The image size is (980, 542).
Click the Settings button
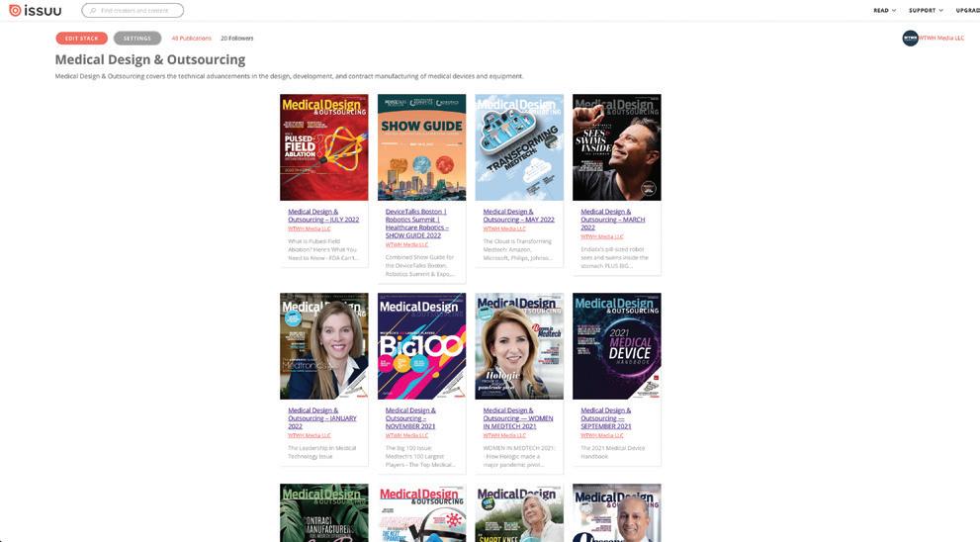(x=137, y=39)
